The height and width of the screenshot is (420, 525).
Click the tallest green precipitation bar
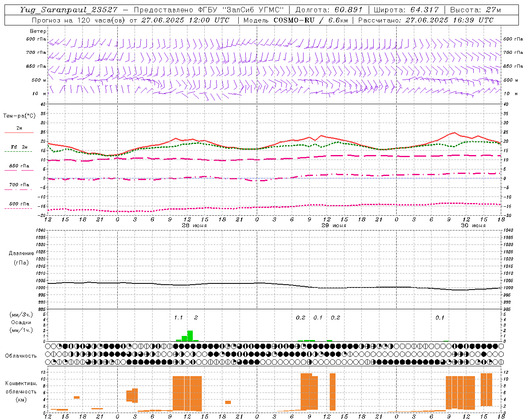[x=190, y=336]
